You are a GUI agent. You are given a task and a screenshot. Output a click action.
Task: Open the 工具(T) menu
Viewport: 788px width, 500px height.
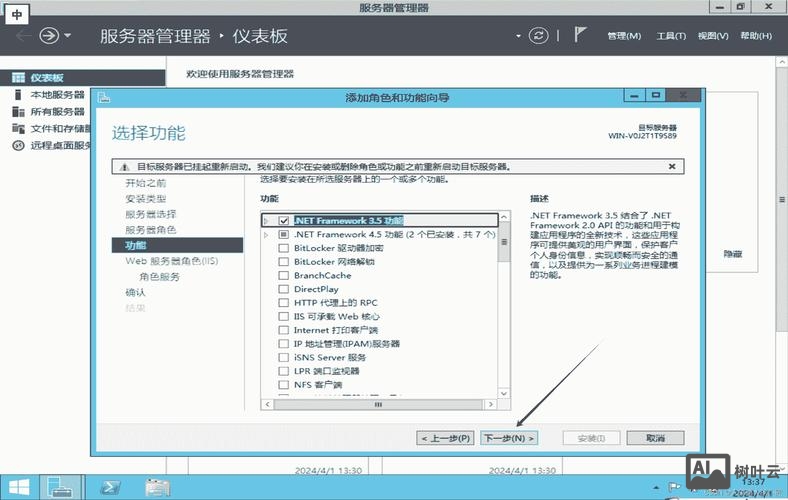[671, 36]
